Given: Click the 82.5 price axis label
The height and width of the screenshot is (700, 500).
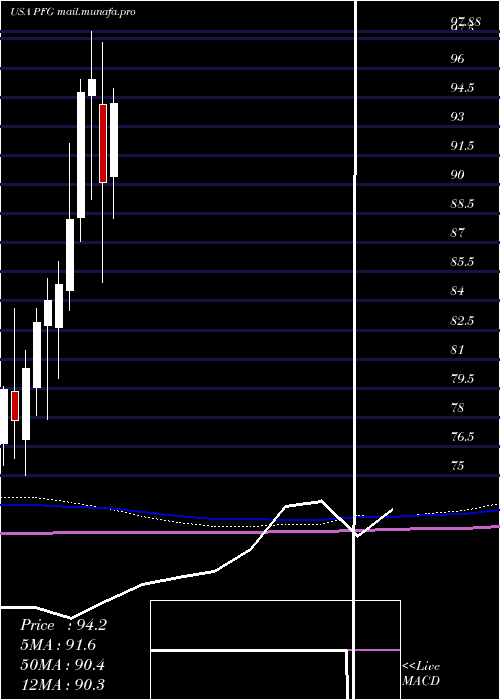Looking at the screenshot, I should (x=462, y=321).
